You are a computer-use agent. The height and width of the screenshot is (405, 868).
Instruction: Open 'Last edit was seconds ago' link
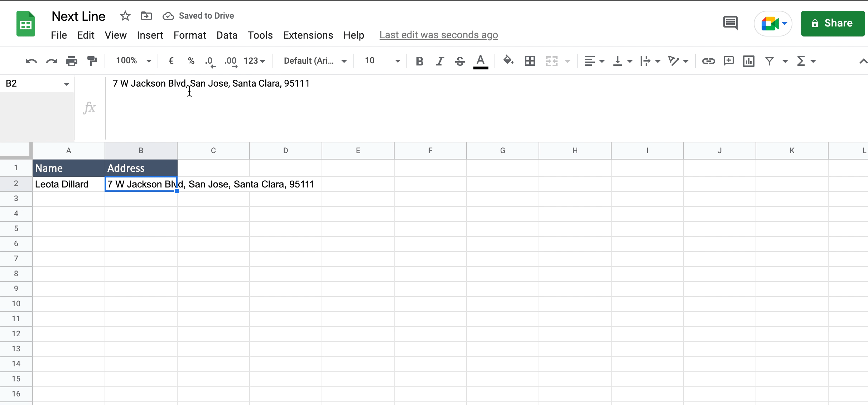(x=438, y=35)
